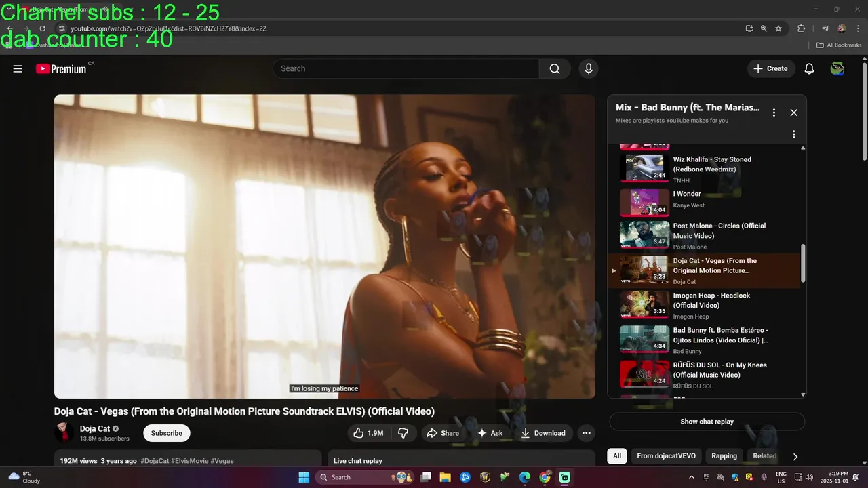
Task: Click the playlist panel scrollbar
Action: point(804,263)
